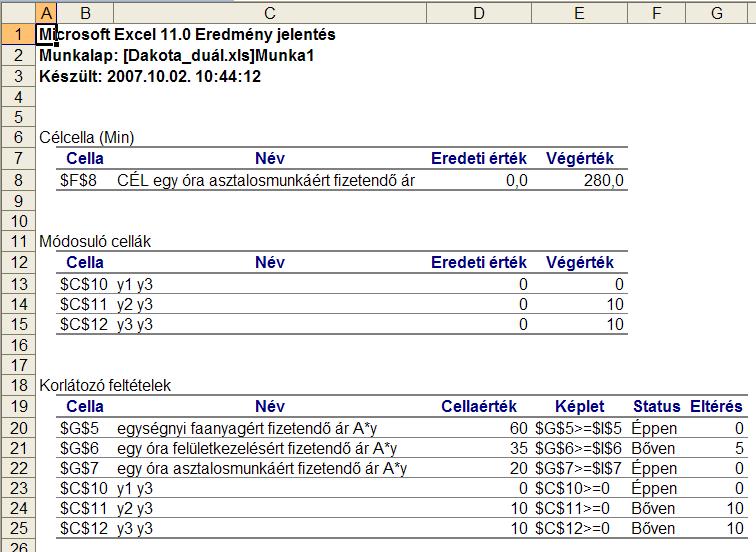Click Cellaérték '35' in row 21
This screenshot has width=756, height=552.
tap(519, 449)
